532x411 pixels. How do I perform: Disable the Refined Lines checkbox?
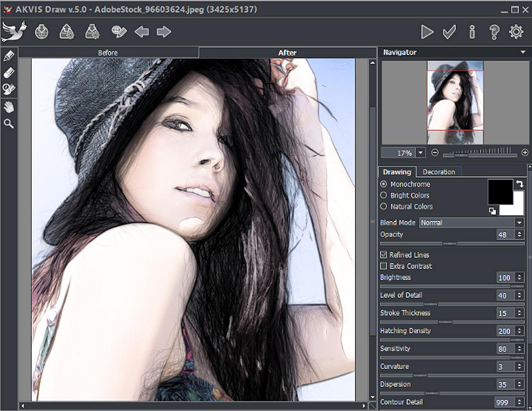pyautogui.click(x=384, y=255)
